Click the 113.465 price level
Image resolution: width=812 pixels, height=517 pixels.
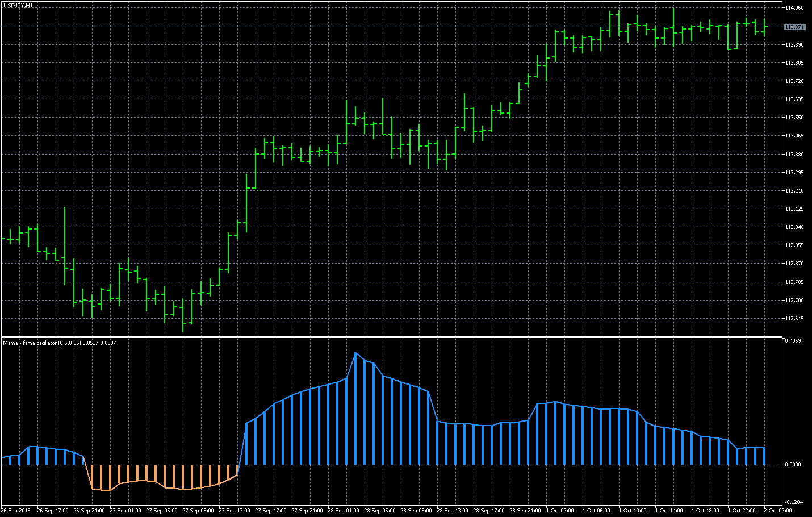tap(794, 136)
